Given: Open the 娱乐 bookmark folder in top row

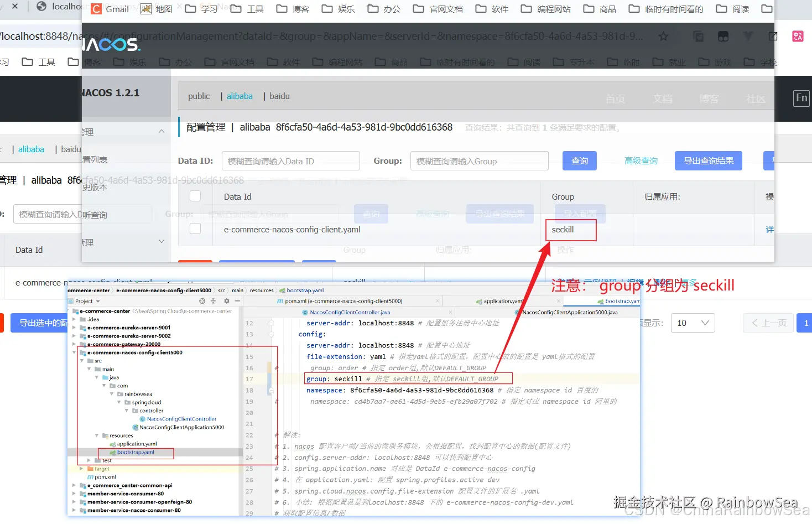Looking at the screenshot, I should [x=339, y=9].
